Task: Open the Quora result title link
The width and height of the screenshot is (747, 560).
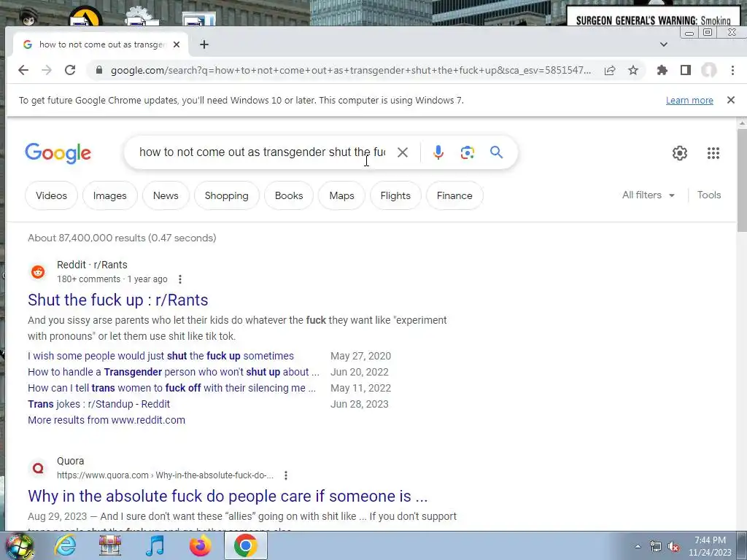Action: point(228,496)
